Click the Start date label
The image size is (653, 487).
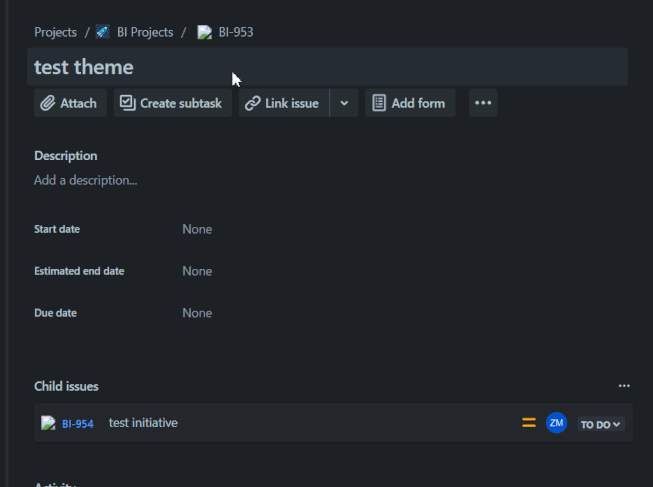[57, 229]
